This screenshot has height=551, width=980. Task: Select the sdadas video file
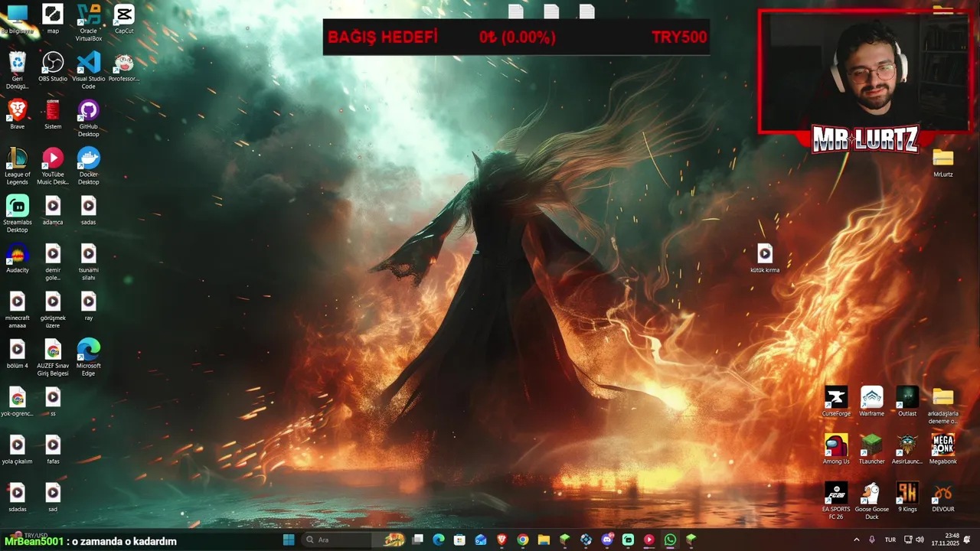[17, 497]
